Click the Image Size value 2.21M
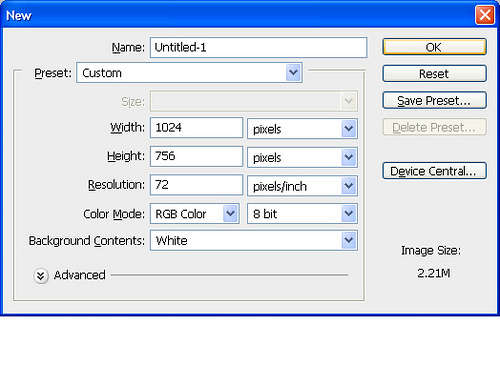This screenshot has height=366, width=500. [434, 273]
